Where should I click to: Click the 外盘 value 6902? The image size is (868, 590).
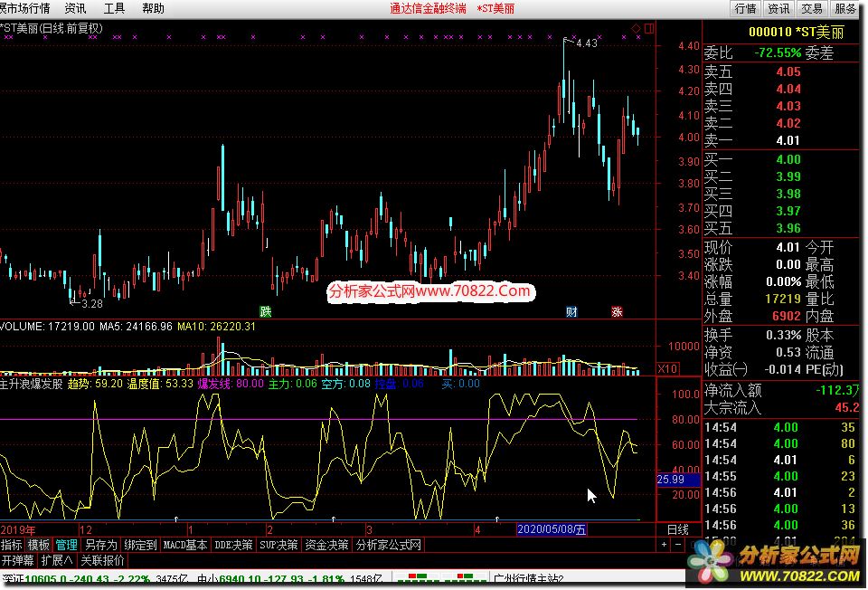[786, 316]
